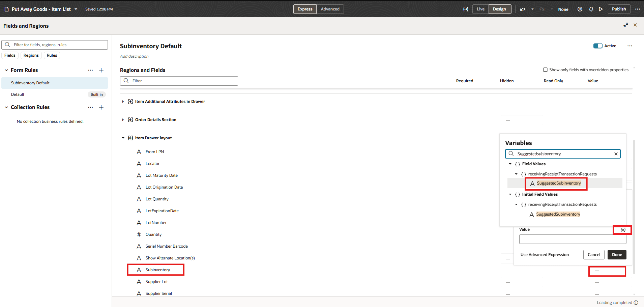This screenshot has height=307, width=644.
Task: Select the Regions filter tab
Action: (x=31, y=55)
